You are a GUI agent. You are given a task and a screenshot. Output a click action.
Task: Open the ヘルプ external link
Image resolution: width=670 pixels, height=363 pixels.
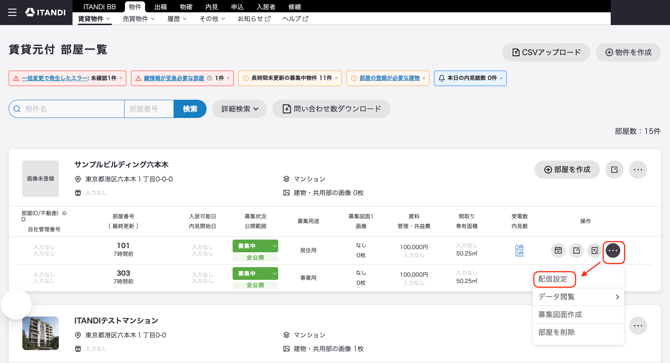coord(295,19)
